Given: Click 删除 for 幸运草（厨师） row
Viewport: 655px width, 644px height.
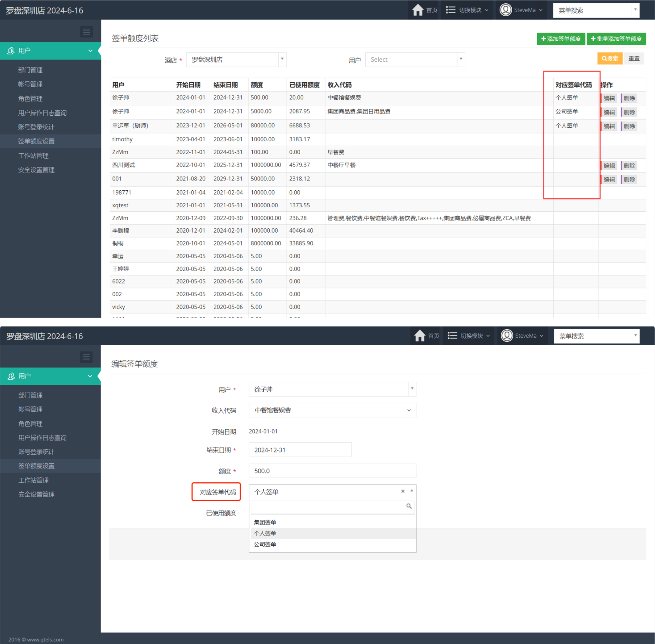Looking at the screenshot, I should point(629,126).
